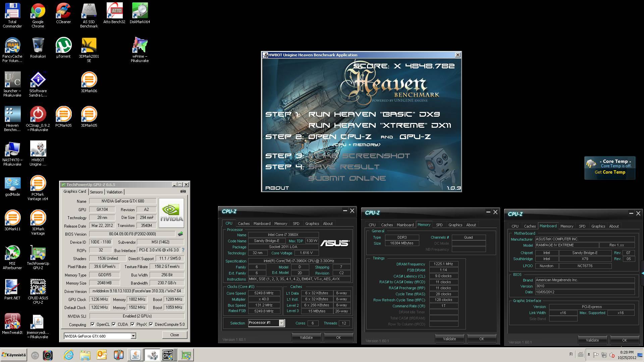This screenshot has height=362, width=644.
Task: Click Run Heaven Xtreme DX11 step
Action: click(x=380, y=125)
